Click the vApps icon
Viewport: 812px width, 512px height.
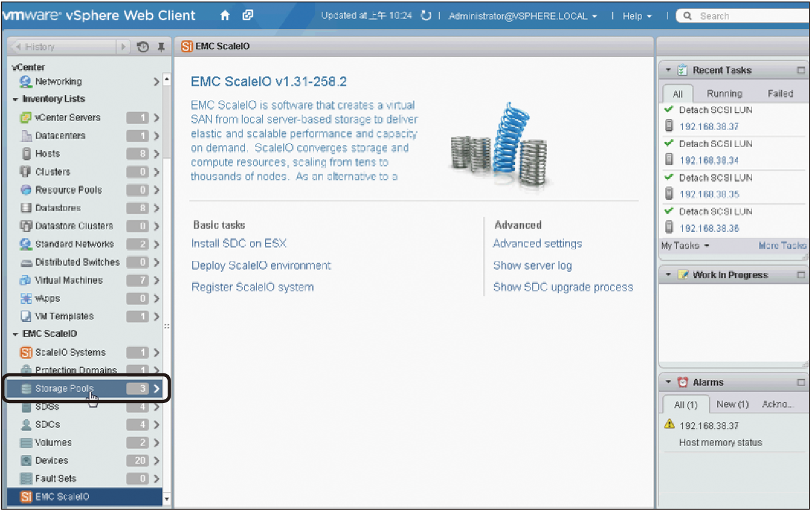pos(26,298)
